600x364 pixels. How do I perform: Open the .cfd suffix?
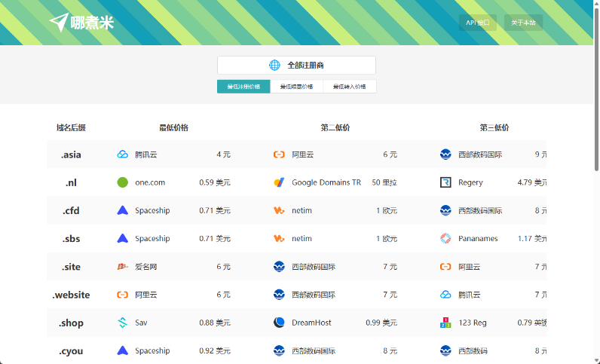pyautogui.click(x=71, y=210)
